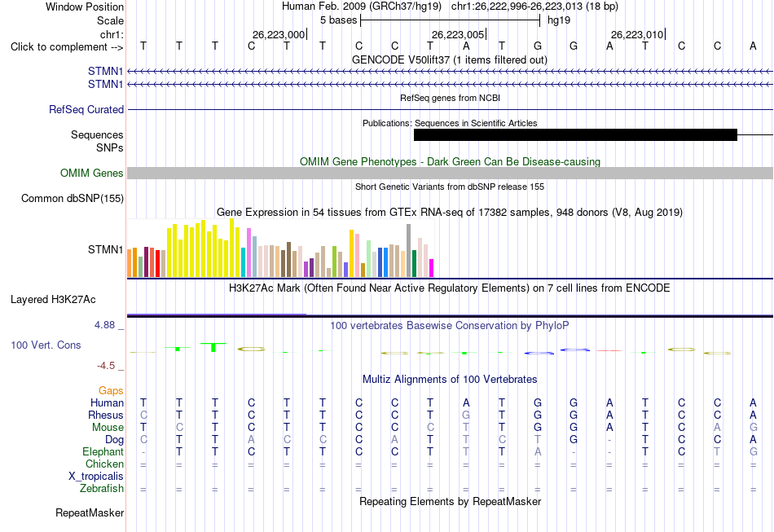Click the GENCODE V50lift37 track title

point(449,59)
